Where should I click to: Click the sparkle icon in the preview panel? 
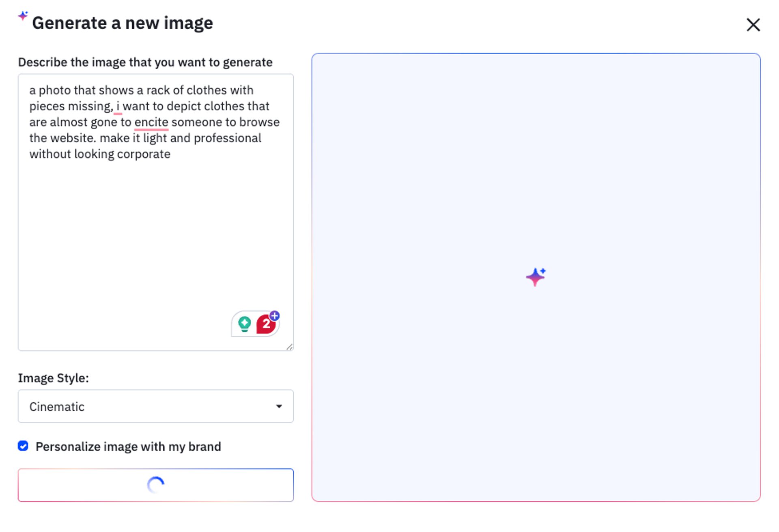536,277
